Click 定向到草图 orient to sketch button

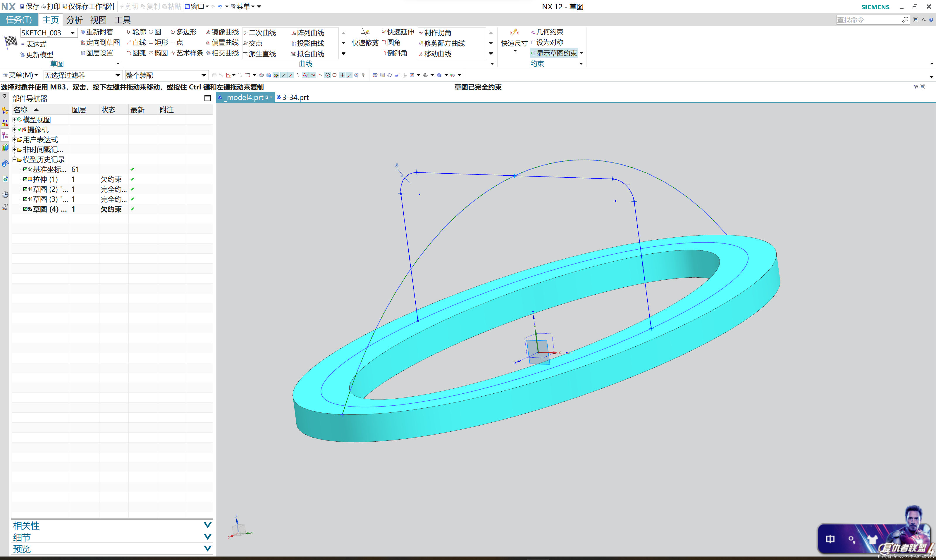point(100,42)
